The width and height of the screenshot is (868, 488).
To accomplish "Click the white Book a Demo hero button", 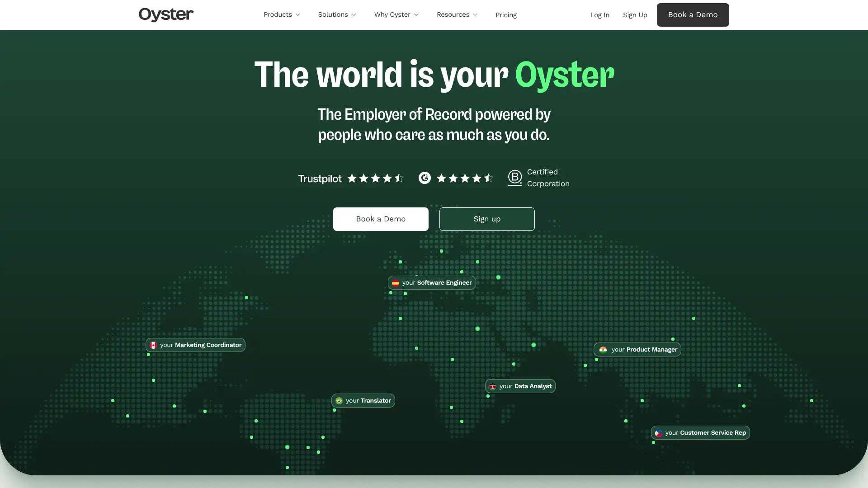I will click(381, 219).
